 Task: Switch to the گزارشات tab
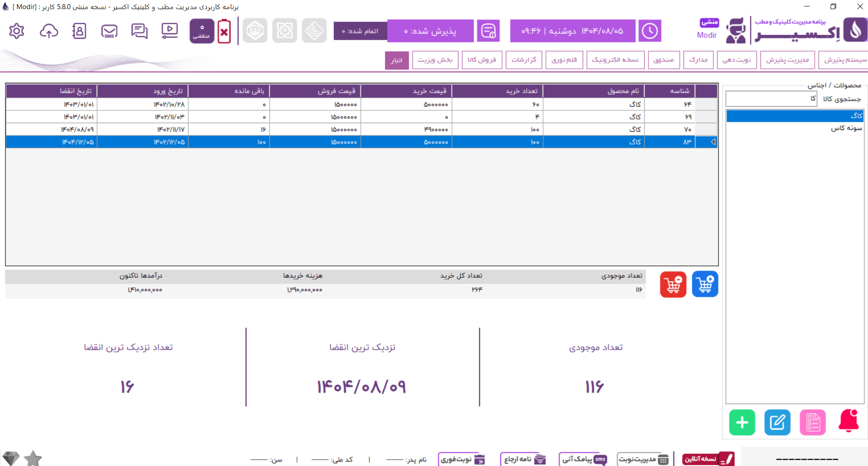click(524, 60)
